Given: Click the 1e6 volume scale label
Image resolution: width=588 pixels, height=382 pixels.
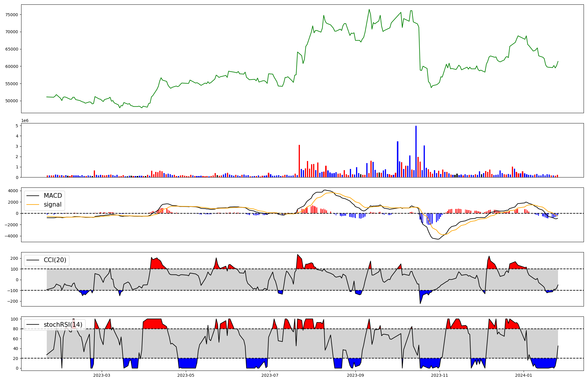Looking at the screenshot, I should coord(25,121).
